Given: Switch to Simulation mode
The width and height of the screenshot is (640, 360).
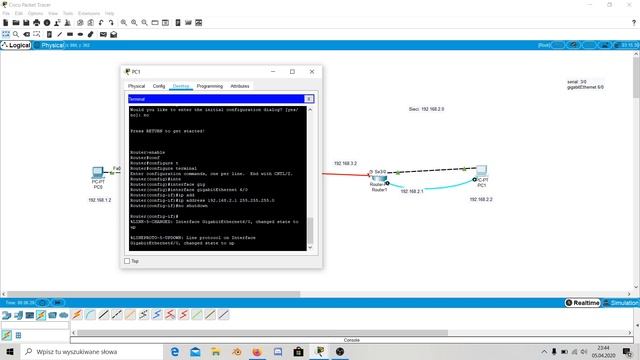Looking at the screenshot, I should point(621,302).
